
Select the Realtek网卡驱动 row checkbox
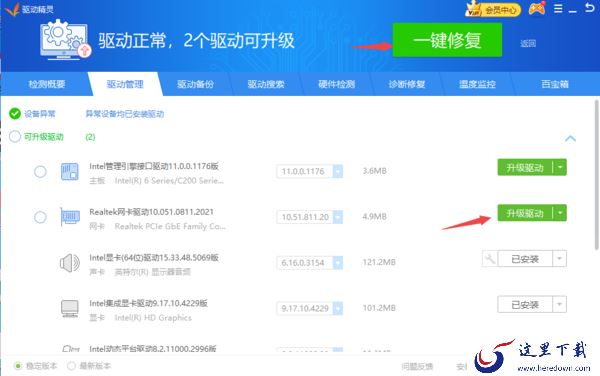point(40,217)
